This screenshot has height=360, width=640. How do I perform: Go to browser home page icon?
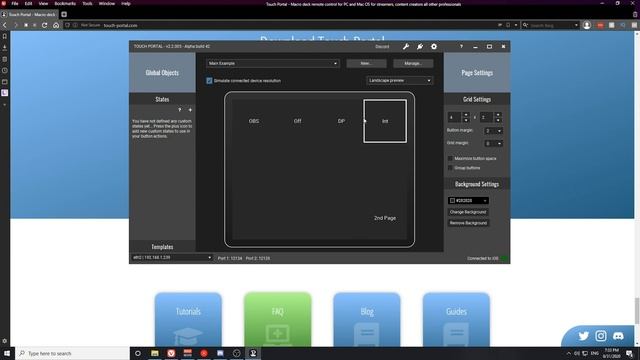pyautogui.click(x=56, y=25)
